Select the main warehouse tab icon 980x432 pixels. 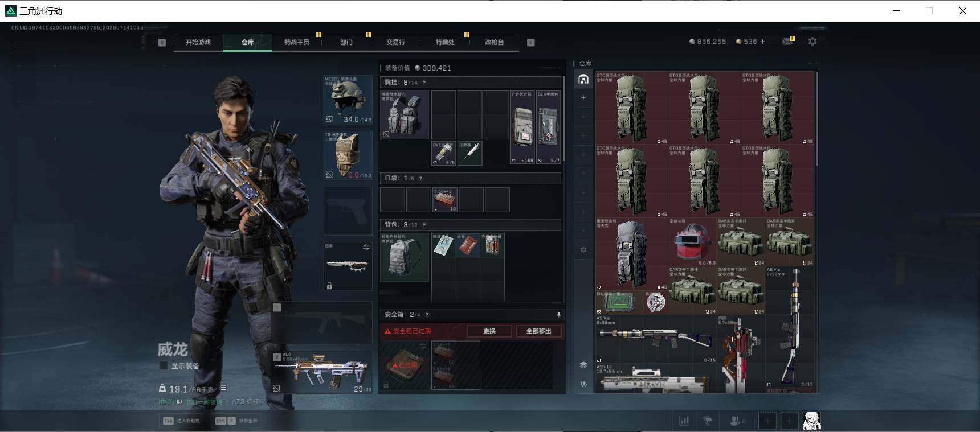pyautogui.click(x=583, y=79)
